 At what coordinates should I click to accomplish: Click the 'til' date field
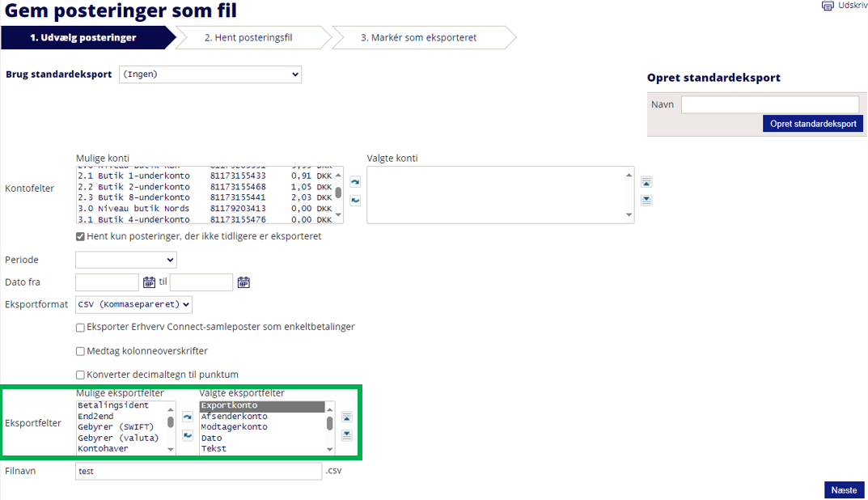tap(201, 282)
